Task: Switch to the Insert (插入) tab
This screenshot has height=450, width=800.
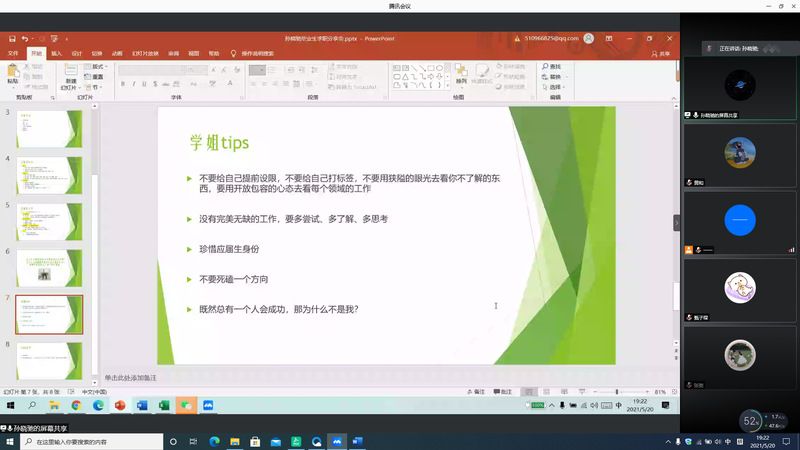Action: tap(56, 54)
